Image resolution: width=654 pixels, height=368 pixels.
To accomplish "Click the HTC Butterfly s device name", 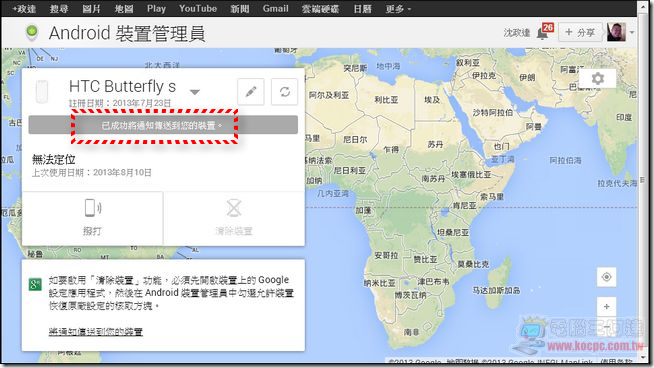I will 122,86.
